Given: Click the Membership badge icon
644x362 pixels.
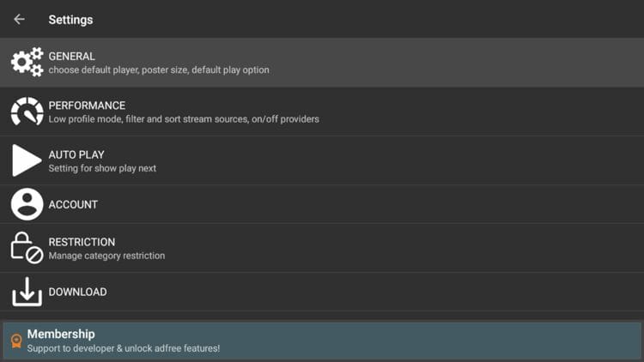Looking at the screenshot, I should 15,341.
